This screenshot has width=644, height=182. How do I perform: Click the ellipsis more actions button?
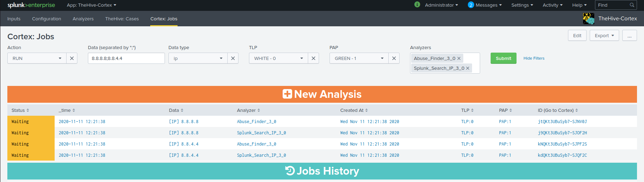tap(629, 35)
